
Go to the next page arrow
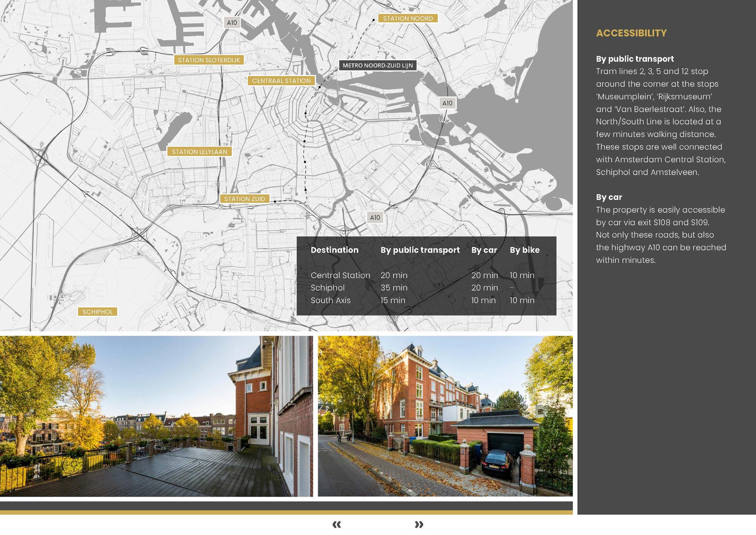click(x=419, y=524)
